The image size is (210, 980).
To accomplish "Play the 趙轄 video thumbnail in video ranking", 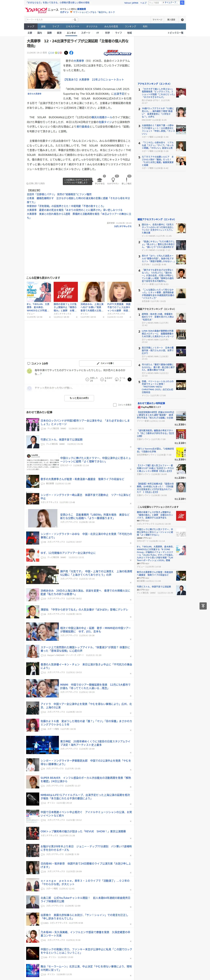I will [181, 318].
